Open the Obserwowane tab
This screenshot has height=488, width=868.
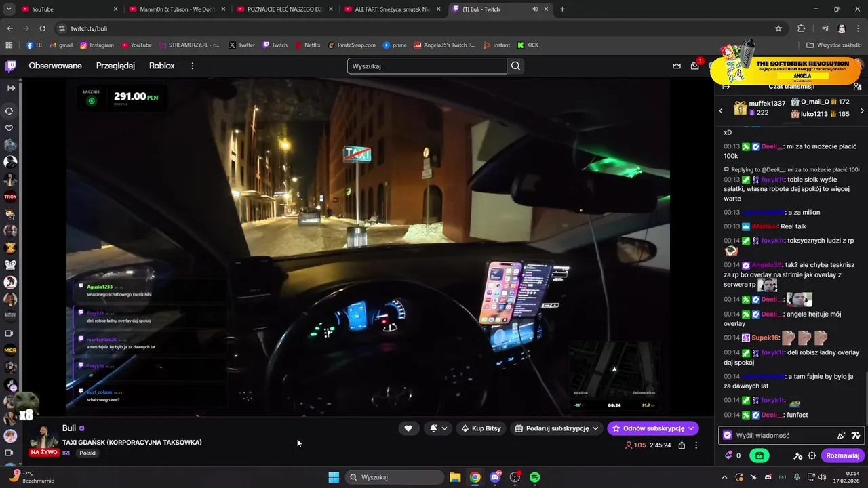point(55,66)
